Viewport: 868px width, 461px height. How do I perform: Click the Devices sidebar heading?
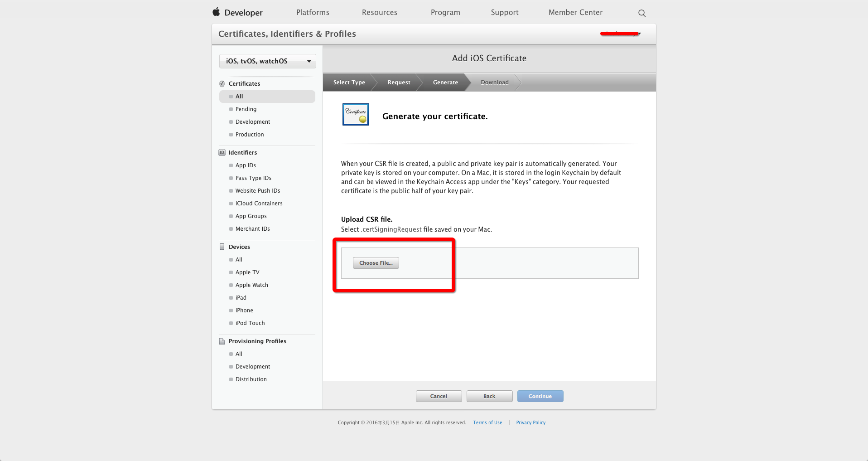coord(239,247)
